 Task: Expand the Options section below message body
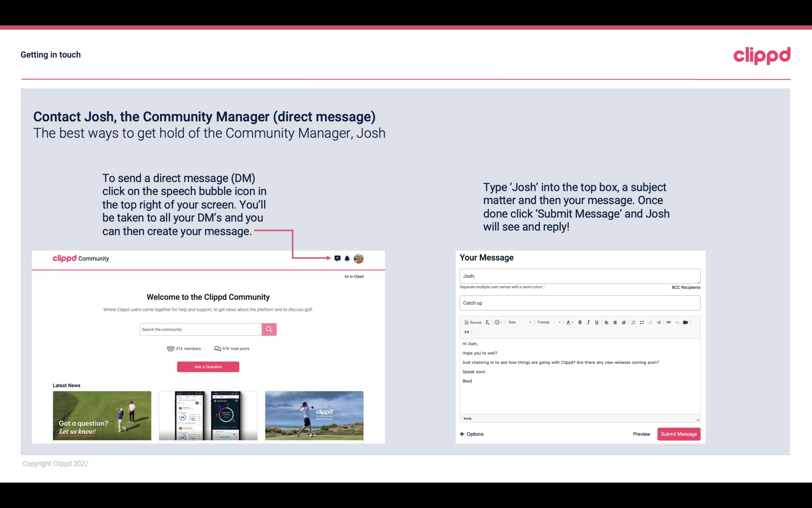(x=471, y=434)
